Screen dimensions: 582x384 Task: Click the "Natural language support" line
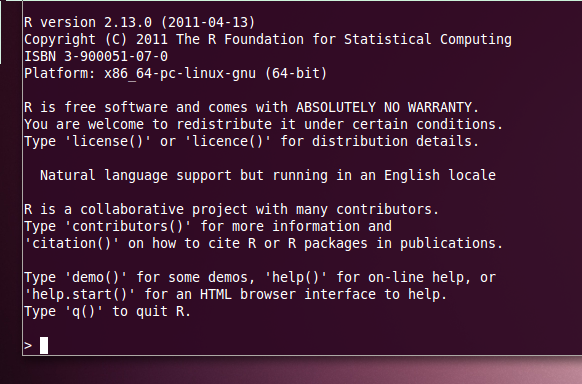tap(268, 175)
